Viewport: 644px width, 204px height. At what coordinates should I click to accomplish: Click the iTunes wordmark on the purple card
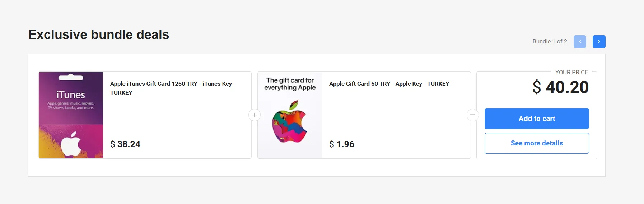(x=71, y=95)
